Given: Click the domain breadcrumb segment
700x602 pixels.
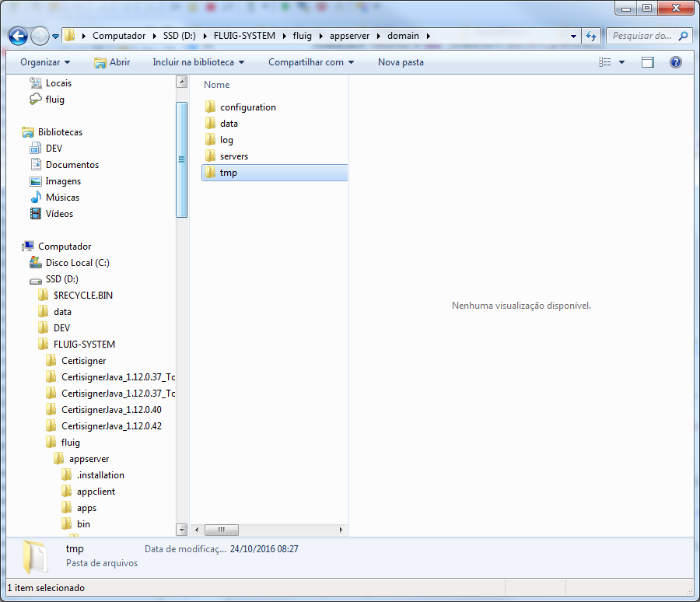Looking at the screenshot, I should pyautogui.click(x=403, y=36).
